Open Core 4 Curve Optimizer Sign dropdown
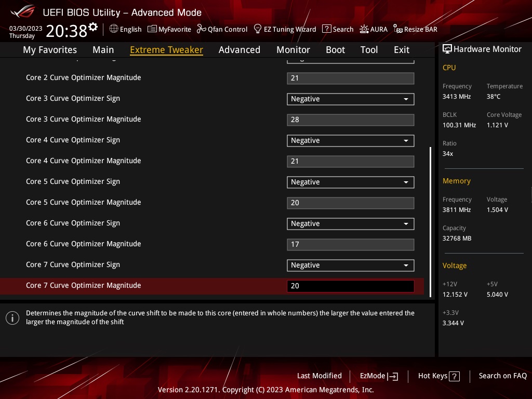532x399 pixels. coord(351,140)
